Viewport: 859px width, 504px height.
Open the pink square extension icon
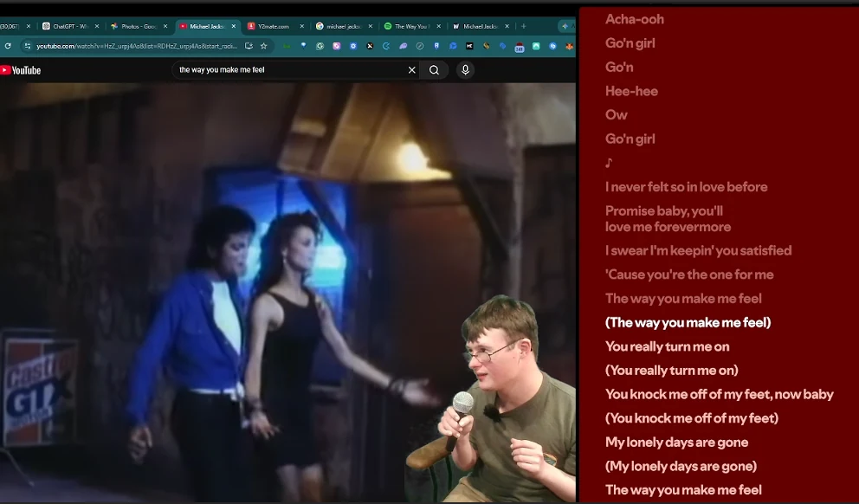click(336, 46)
